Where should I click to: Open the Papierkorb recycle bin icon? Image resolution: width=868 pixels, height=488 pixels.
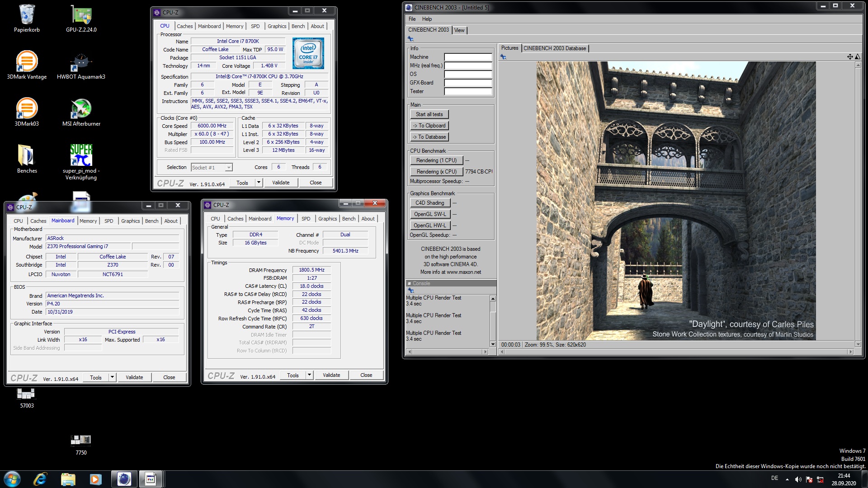click(x=27, y=19)
